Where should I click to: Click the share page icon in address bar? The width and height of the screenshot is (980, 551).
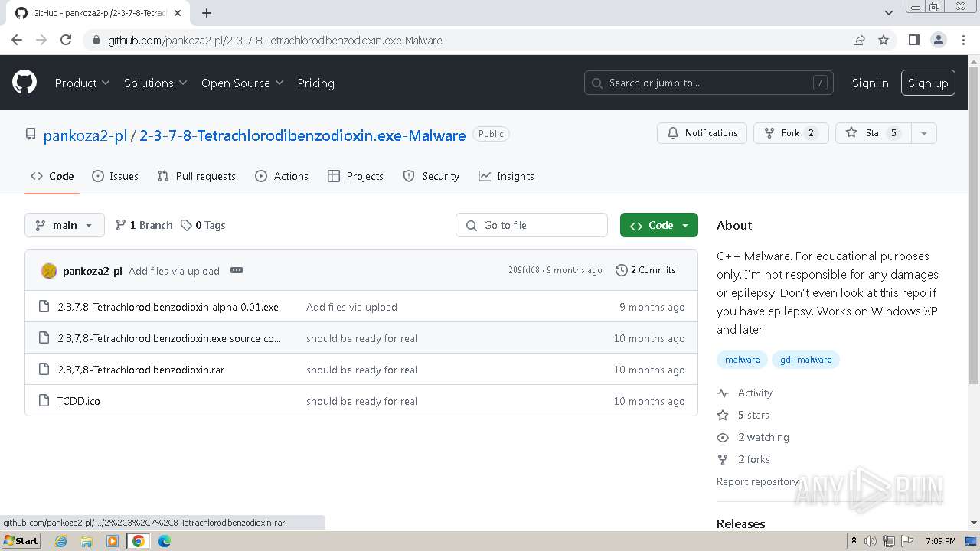point(859,40)
